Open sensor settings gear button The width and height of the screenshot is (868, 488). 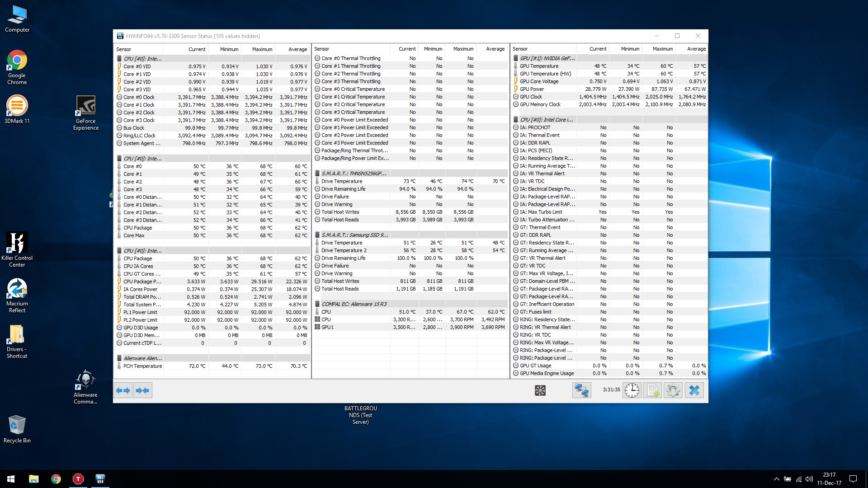click(673, 390)
